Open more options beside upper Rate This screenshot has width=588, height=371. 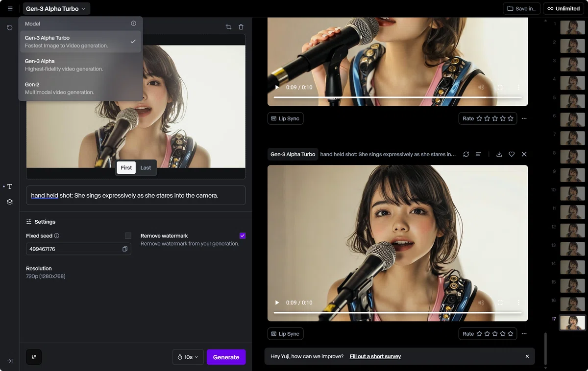[x=524, y=118]
